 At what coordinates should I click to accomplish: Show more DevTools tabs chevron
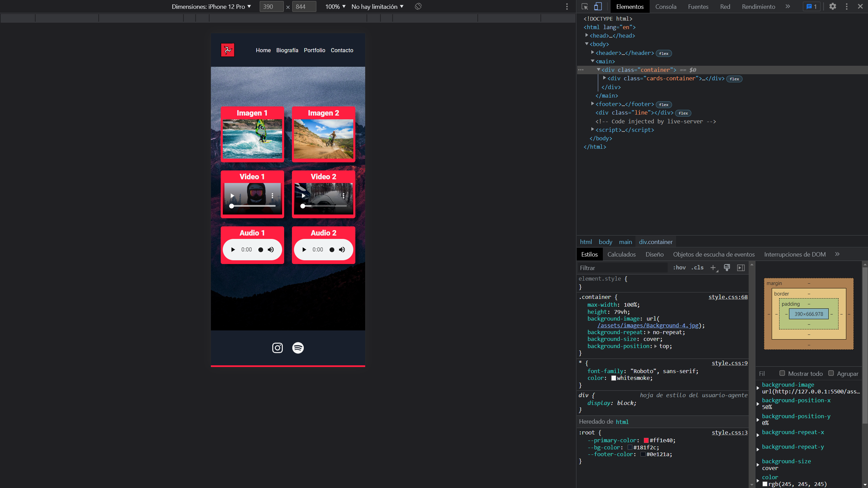[788, 6]
